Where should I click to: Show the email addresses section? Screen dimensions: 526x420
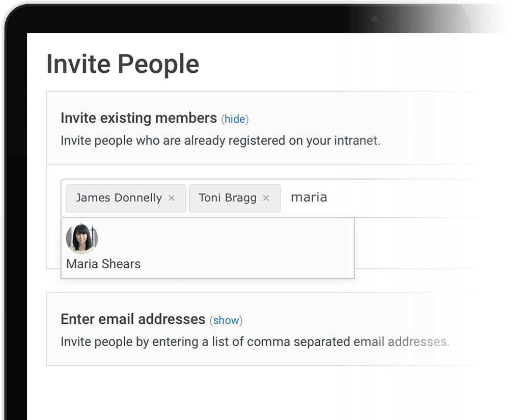pos(226,320)
